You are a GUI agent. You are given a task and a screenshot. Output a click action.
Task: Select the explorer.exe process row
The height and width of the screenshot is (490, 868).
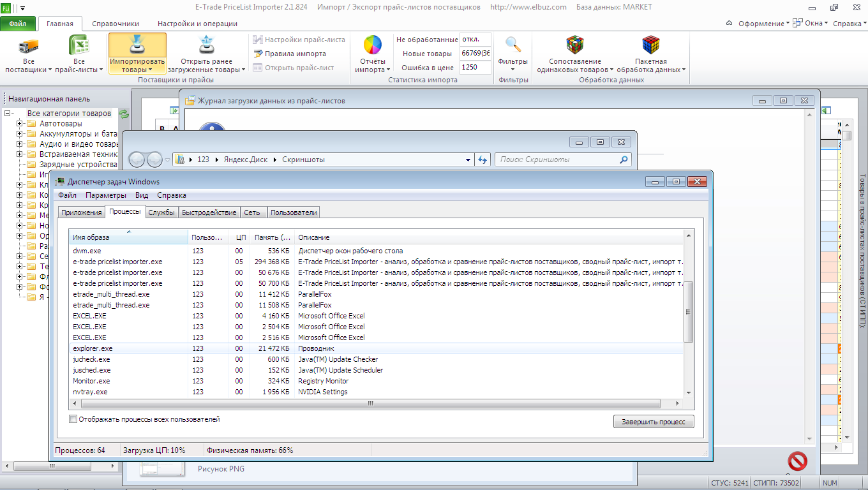(x=376, y=348)
